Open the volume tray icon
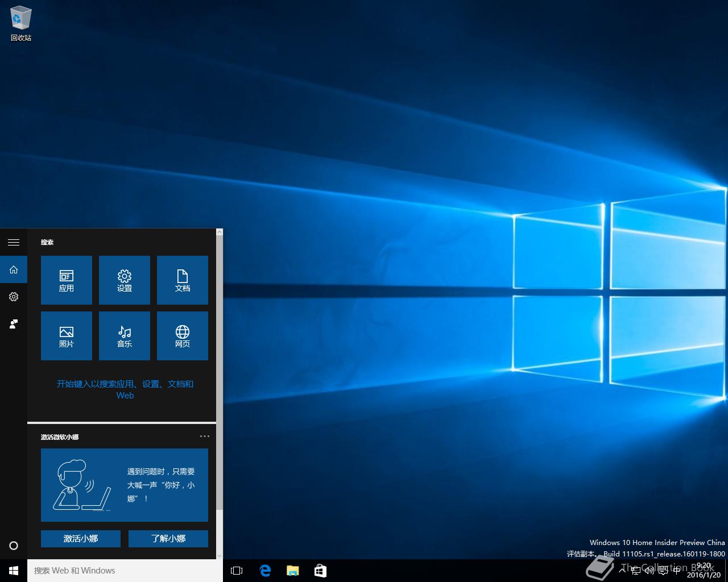Screen dimensions: 728x582 [650, 571]
